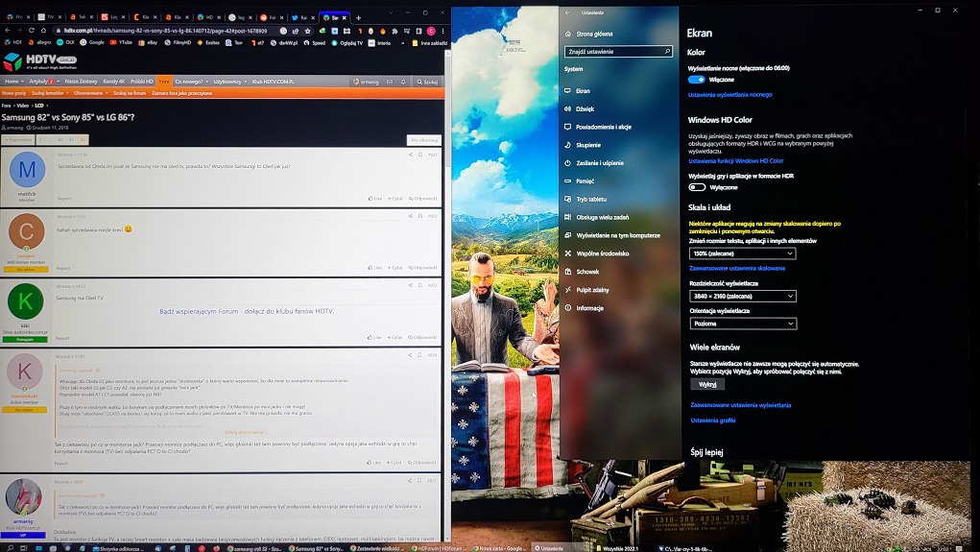
Task: Click Zaawansowane ustawienia wyświetlania link
Action: point(741,405)
